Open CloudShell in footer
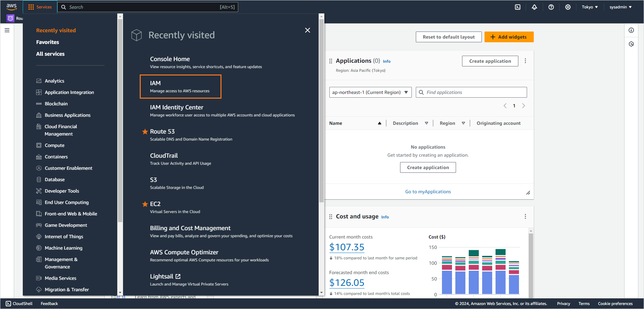This screenshot has width=644, height=309. (19, 304)
